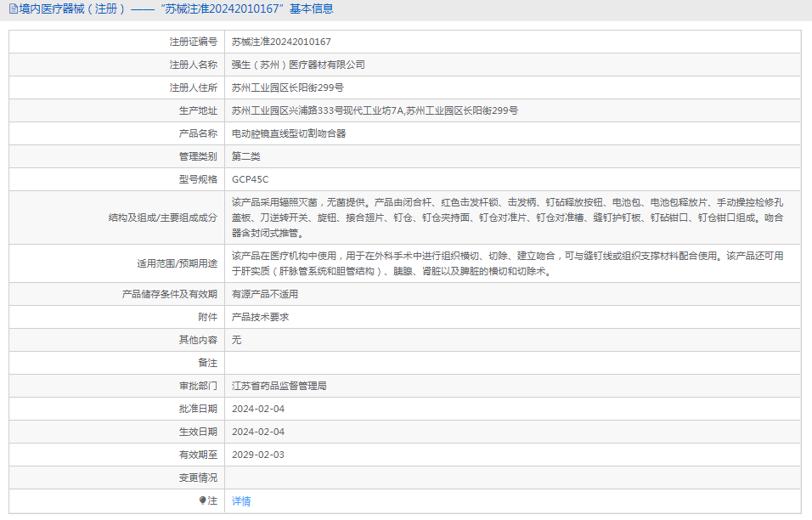
Task: Click the structure text starting 该产品采用辐照灭菌
Action: point(508,218)
